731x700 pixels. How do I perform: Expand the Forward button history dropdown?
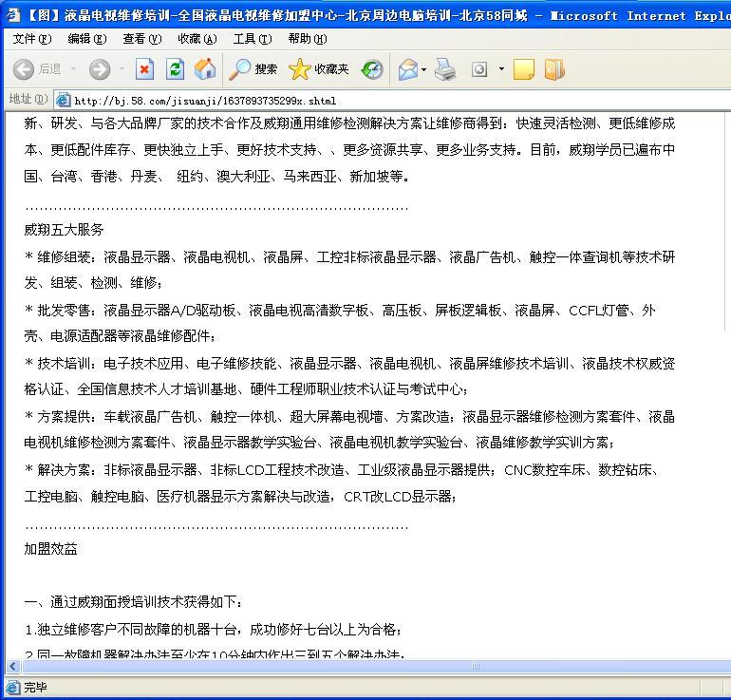[121, 69]
